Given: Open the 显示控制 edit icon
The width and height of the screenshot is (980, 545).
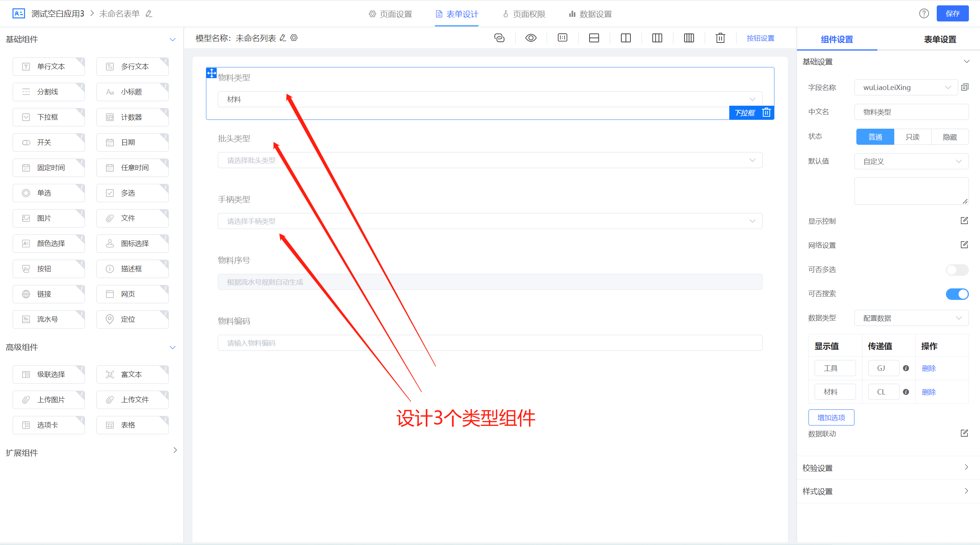Looking at the screenshot, I should point(964,221).
